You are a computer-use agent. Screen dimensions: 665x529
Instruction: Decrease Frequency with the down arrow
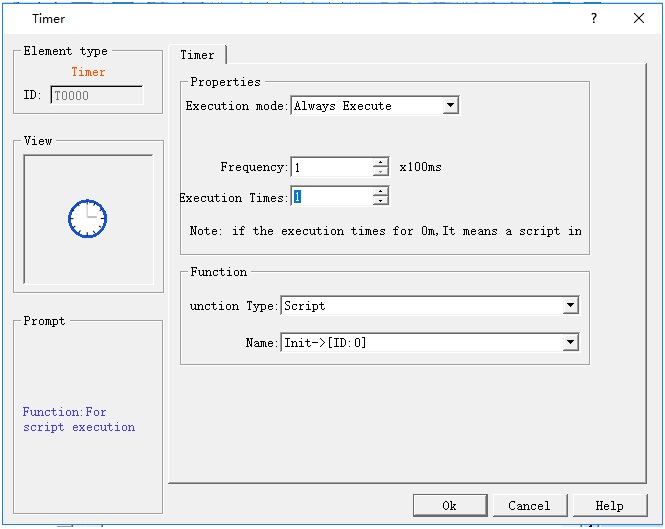(380, 173)
